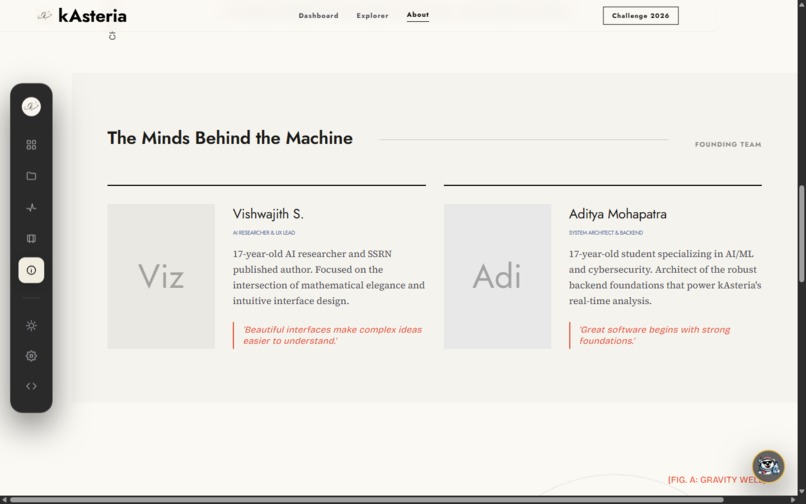This screenshot has height=504, width=806.
Task: Open the dashboard grid icon in sidebar
Action: [x=31, y=145]
